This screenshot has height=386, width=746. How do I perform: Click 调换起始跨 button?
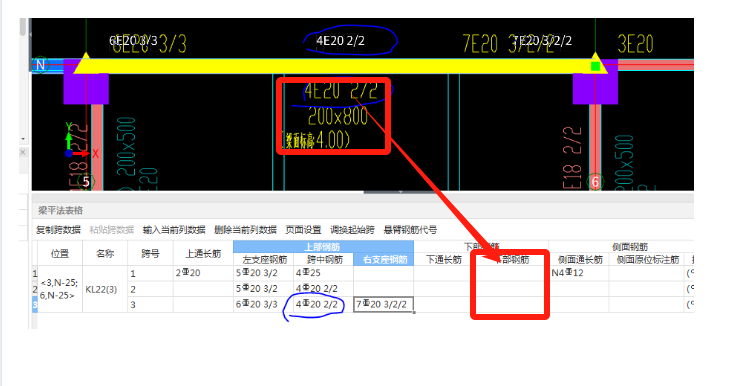[x=352, y=230]
